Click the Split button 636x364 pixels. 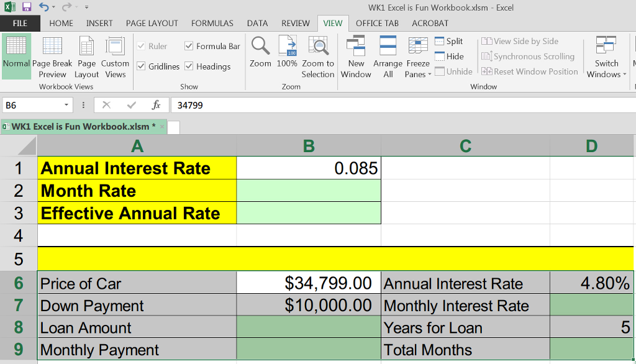point(448,41)
